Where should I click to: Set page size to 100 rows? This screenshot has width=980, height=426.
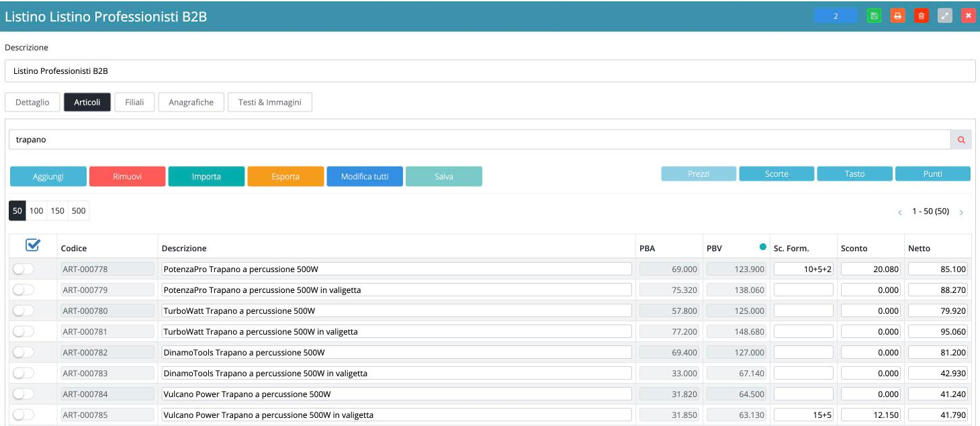tap(36, 211)
